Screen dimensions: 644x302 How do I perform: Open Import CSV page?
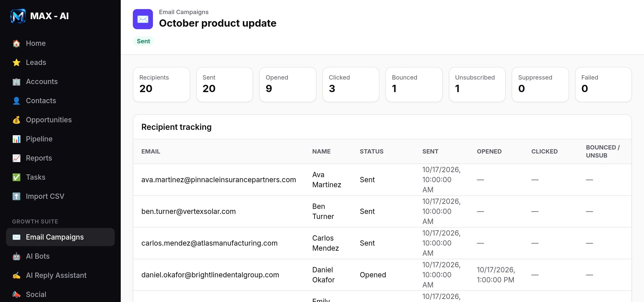pyautogui.click(x=60, y=196)
